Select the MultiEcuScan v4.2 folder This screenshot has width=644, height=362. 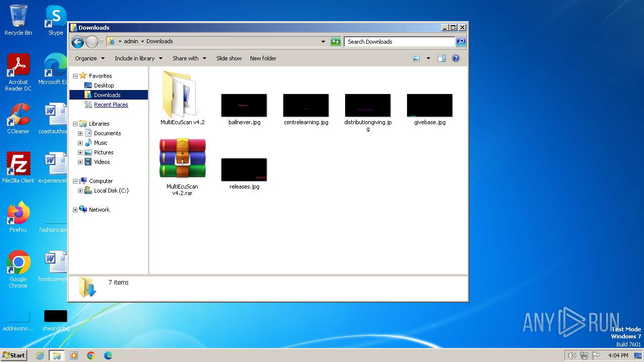click(x=182, y=98)
